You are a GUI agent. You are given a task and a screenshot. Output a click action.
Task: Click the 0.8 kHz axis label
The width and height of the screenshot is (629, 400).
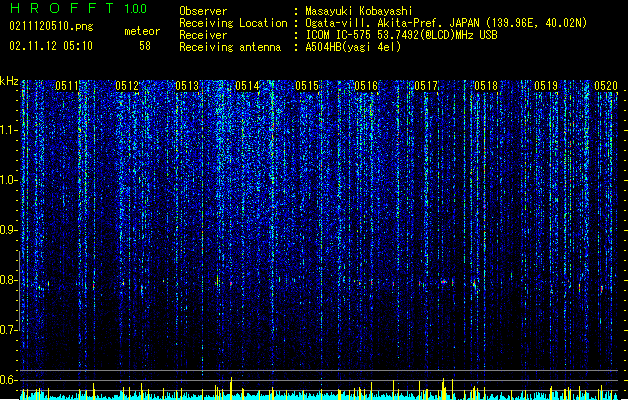[x=9, y=280]
